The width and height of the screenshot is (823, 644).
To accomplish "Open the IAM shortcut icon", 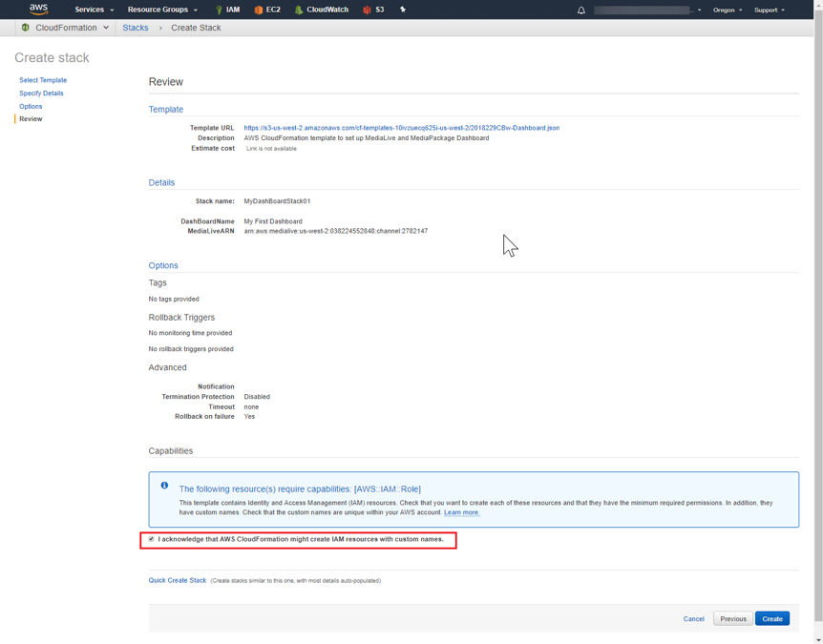I will 219,10.
